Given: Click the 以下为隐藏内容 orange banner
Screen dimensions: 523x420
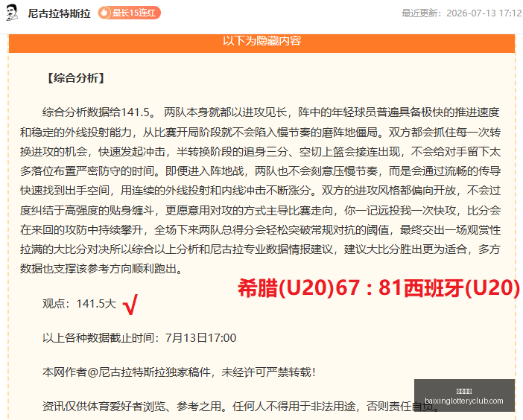Looking at the screenshot, I should click(261, 42).
